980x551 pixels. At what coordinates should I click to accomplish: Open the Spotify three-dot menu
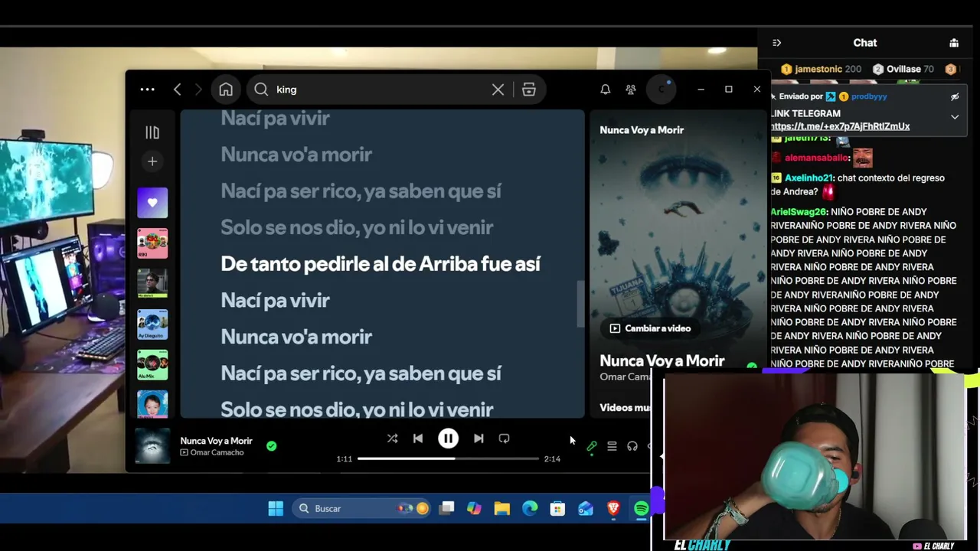coord(147,90)
